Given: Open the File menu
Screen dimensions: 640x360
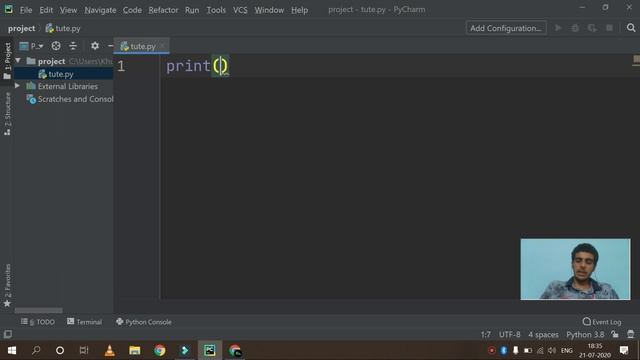Looking at the screenshot, I should [x=26, y=10].
